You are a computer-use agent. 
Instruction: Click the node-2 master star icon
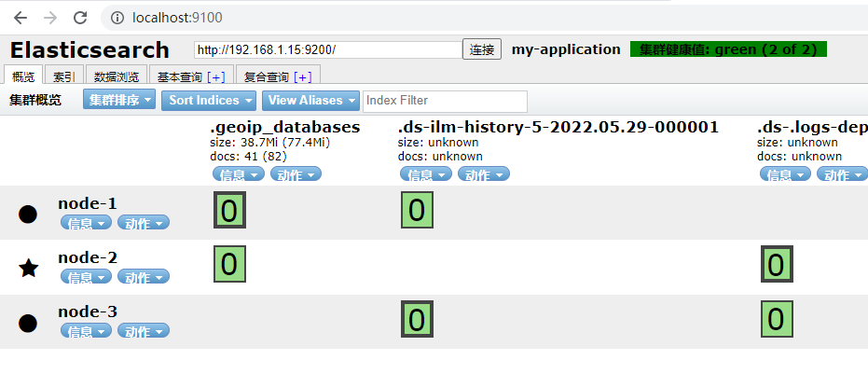(28, 269)
